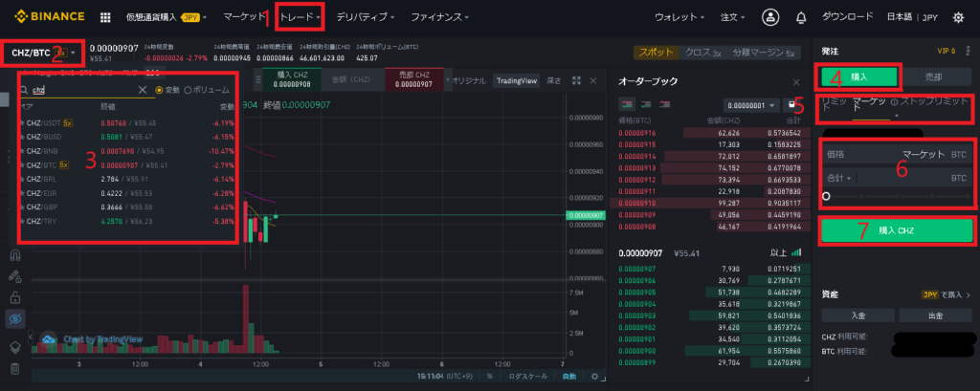Click the 日本語 language selector
Viewport: 980px width, 391px height.
coord(899,17)
